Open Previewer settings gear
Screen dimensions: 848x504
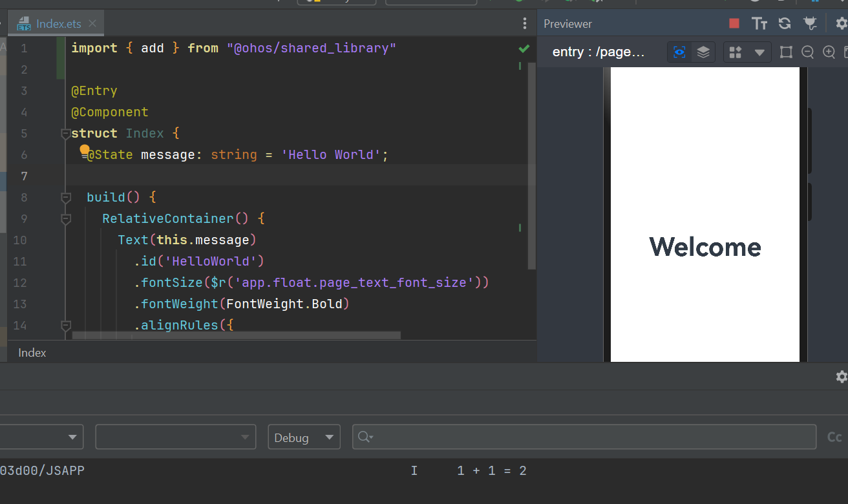841,24
